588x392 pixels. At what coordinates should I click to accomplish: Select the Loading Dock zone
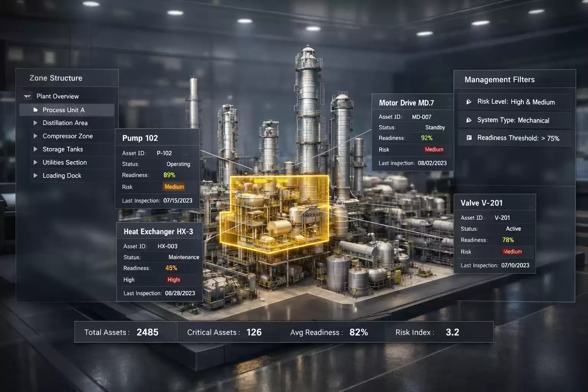click(62, 175)
